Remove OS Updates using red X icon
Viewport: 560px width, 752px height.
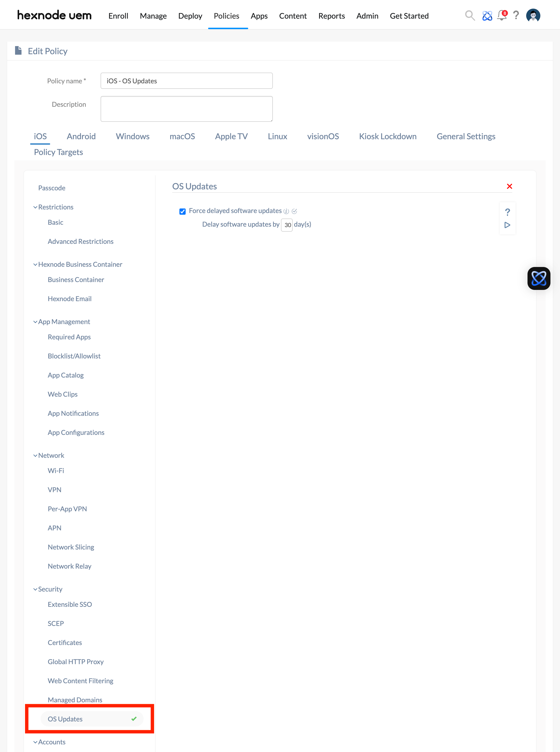(x=509, y=186)
